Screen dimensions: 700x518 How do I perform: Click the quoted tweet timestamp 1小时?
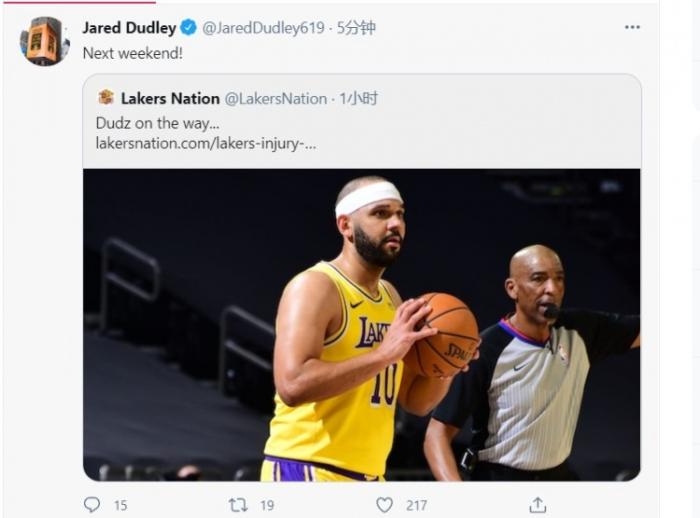(x=359, y=98)
